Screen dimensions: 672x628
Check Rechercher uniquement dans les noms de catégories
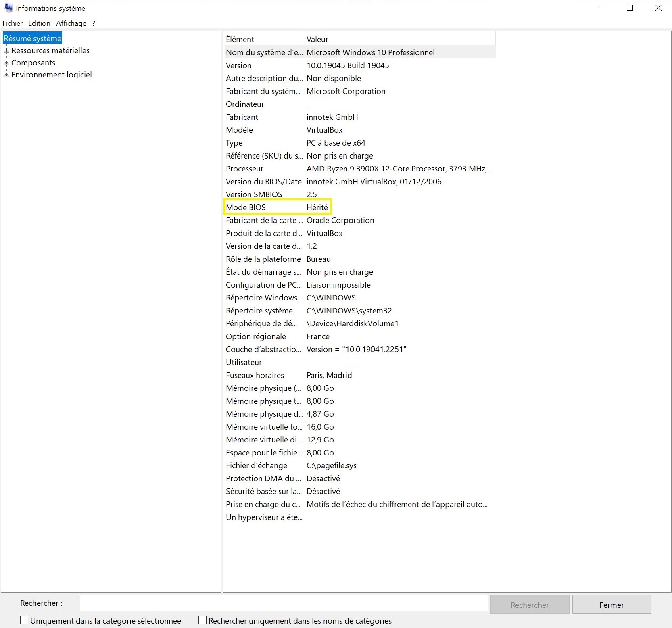point(202,620)
